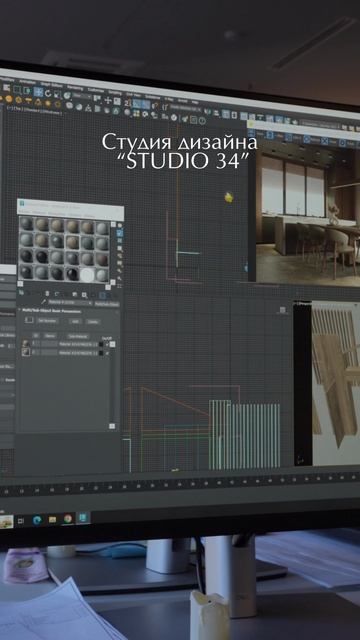Click Reset Map/Mtl trash icon

click(x=47, y=293)
